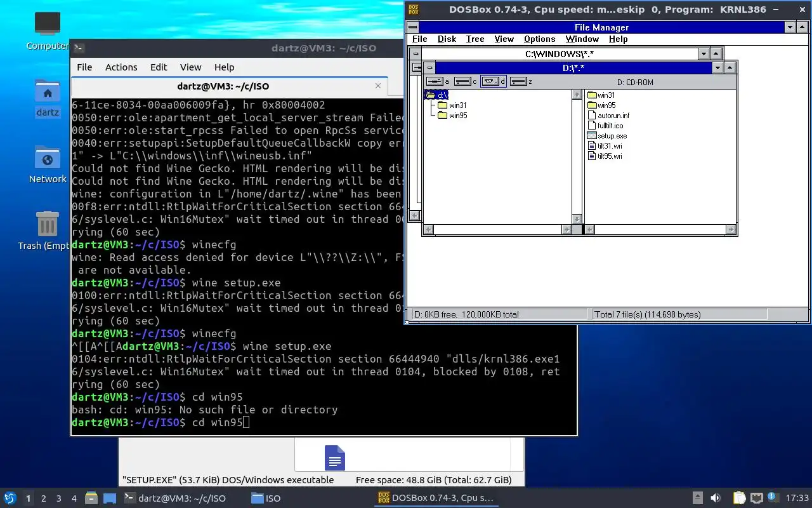Click status bar text 'Total 7 file(s) (114,698 bytes)'
The height and width of the screenshot is (508, 812).
click(648, 314)
